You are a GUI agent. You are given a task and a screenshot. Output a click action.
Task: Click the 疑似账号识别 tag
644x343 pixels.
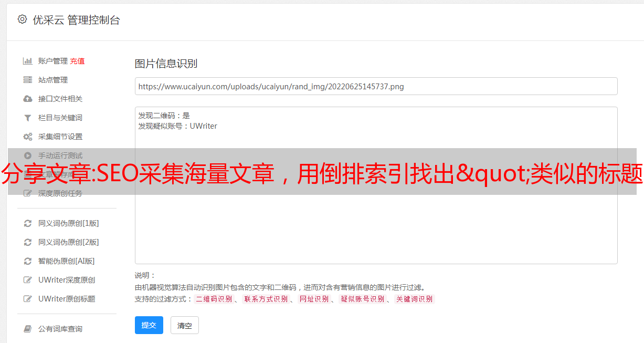click(362, 299)
